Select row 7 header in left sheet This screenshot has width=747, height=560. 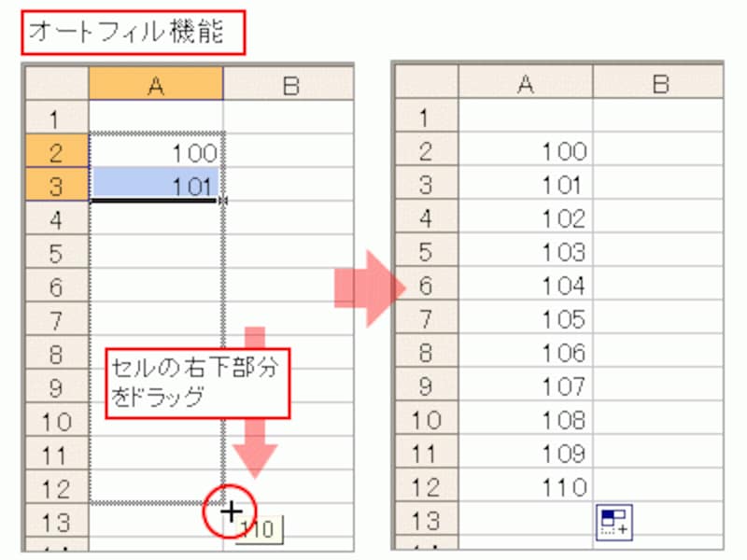(57, 319)
